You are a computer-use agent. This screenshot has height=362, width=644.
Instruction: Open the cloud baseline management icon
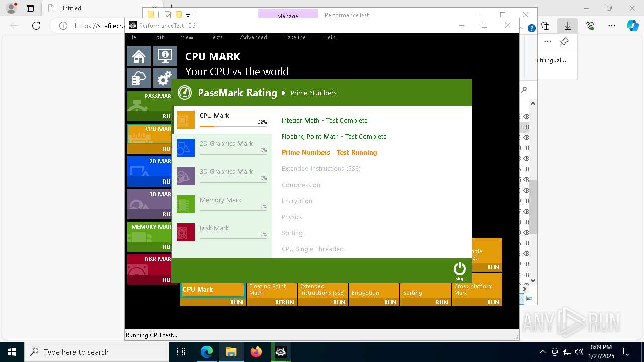(139, 78)
